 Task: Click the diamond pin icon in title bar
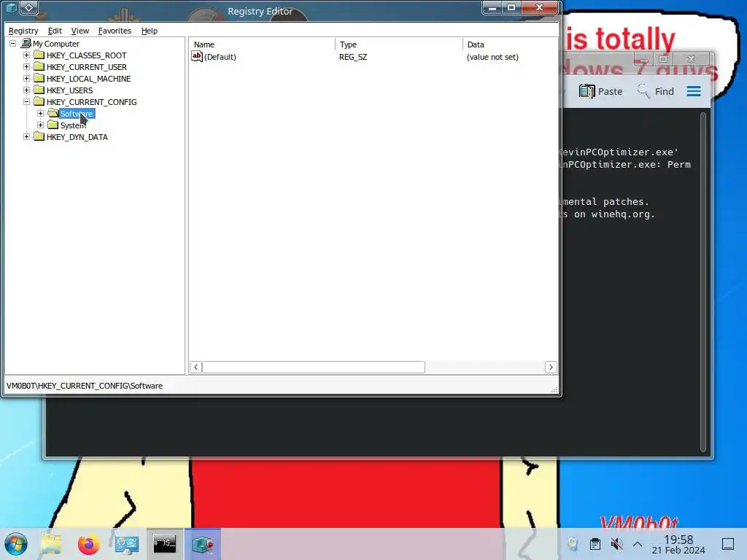point(29,7)
